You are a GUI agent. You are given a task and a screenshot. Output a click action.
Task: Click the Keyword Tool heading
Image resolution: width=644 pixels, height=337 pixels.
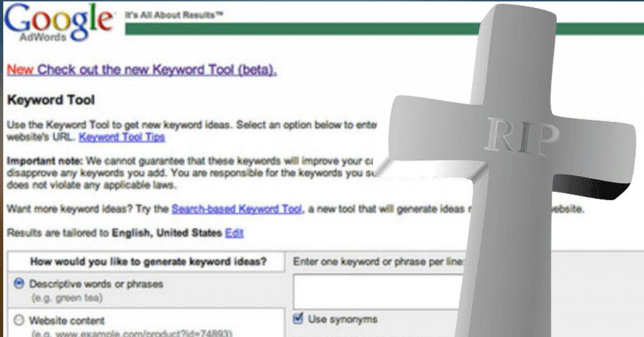(51, 100)
